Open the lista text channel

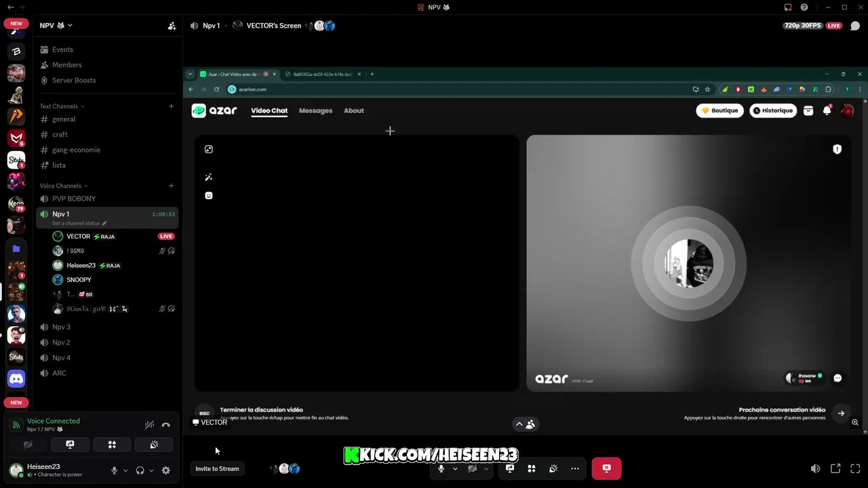click(x=107, y=165)
